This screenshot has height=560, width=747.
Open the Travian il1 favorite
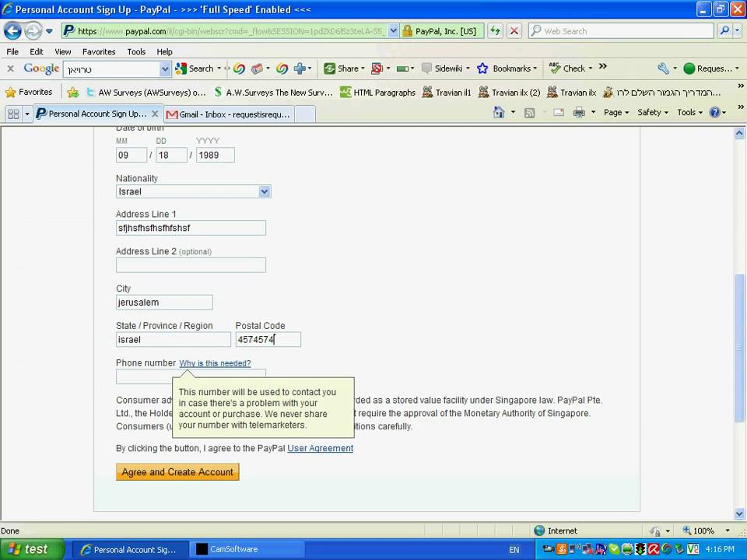[447, 93]
